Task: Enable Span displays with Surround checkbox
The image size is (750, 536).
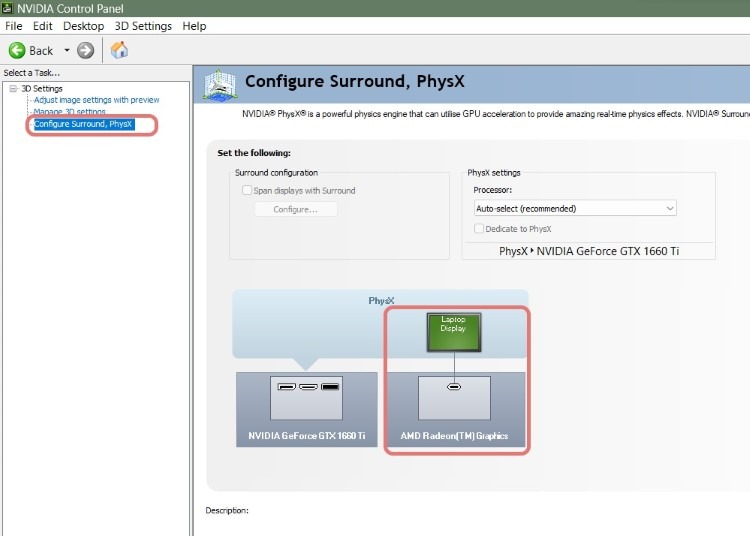Action: [247, 190]
